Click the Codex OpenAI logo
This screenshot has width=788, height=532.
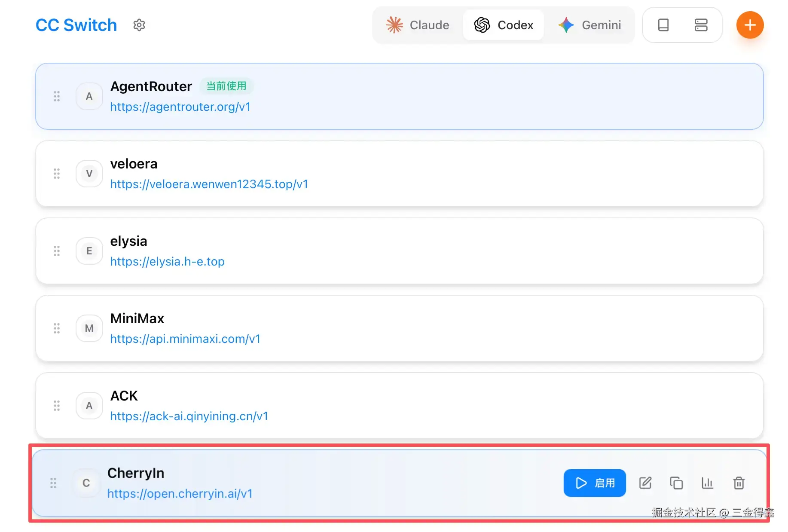click(x=482, y=25)
